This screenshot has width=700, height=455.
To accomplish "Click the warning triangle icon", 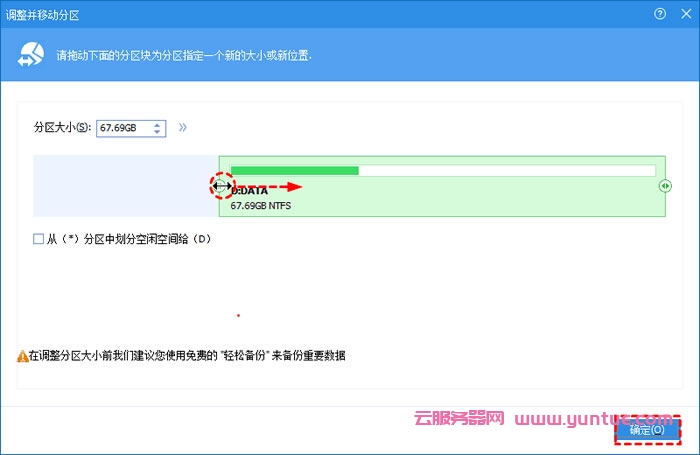I will tap(22, 356).
